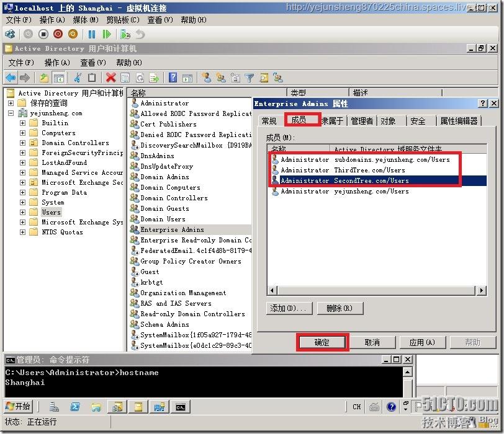Image resolution: width=504 pixels, height=434 pixels.
Task: Click the orange save state power icon
Action: pyautogui.click(x=73, y=34)
